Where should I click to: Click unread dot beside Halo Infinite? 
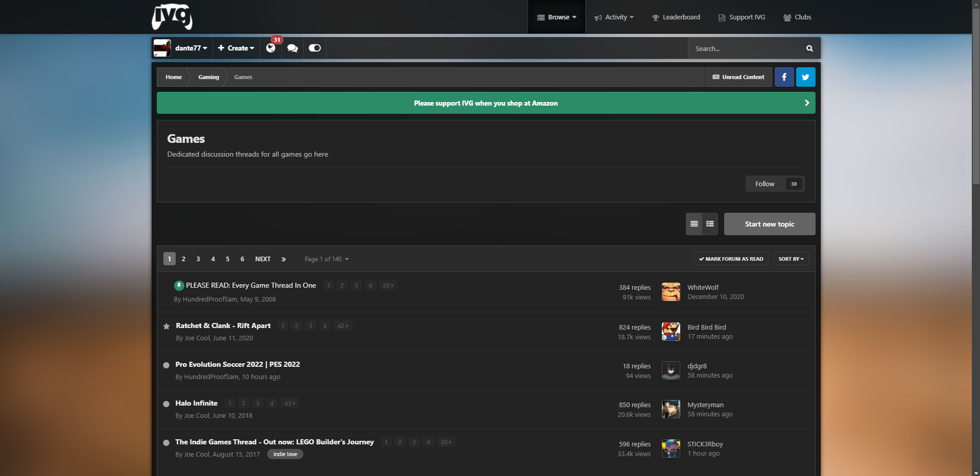click(166, 404)
